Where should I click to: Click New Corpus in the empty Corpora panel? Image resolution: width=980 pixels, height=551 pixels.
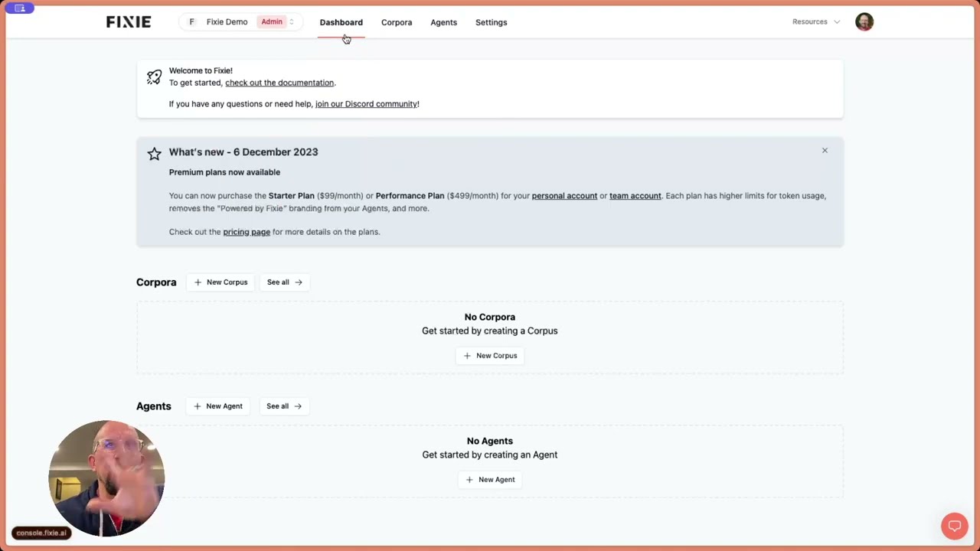[x=490, y=356]
